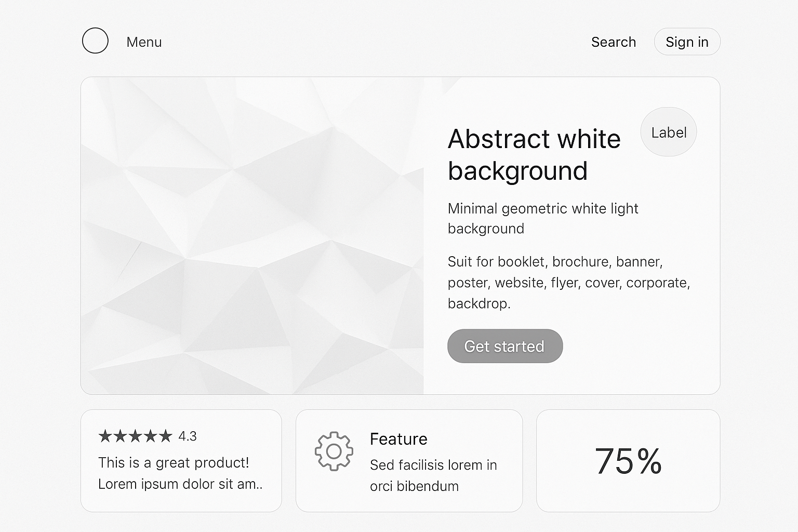This screenshot has height=532, width=798.
Task: Open Search in the top bar
Action: coord(613,42)
